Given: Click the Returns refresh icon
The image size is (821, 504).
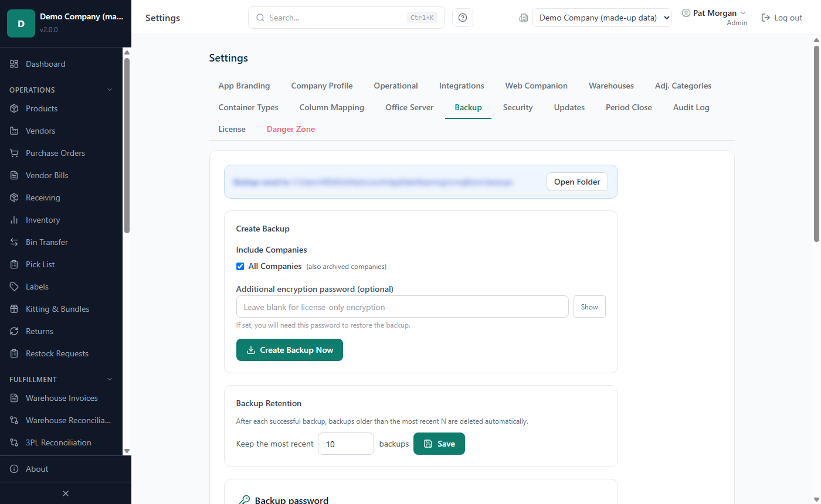Looking at the screenshot, I should tap(14, 331).
